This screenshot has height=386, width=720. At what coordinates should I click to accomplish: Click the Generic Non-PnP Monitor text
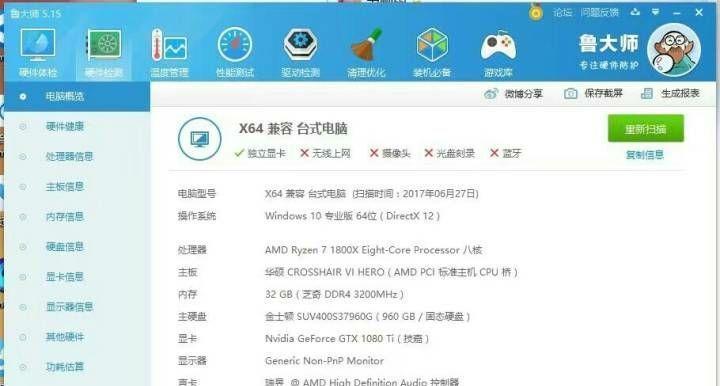click(324, 361)
